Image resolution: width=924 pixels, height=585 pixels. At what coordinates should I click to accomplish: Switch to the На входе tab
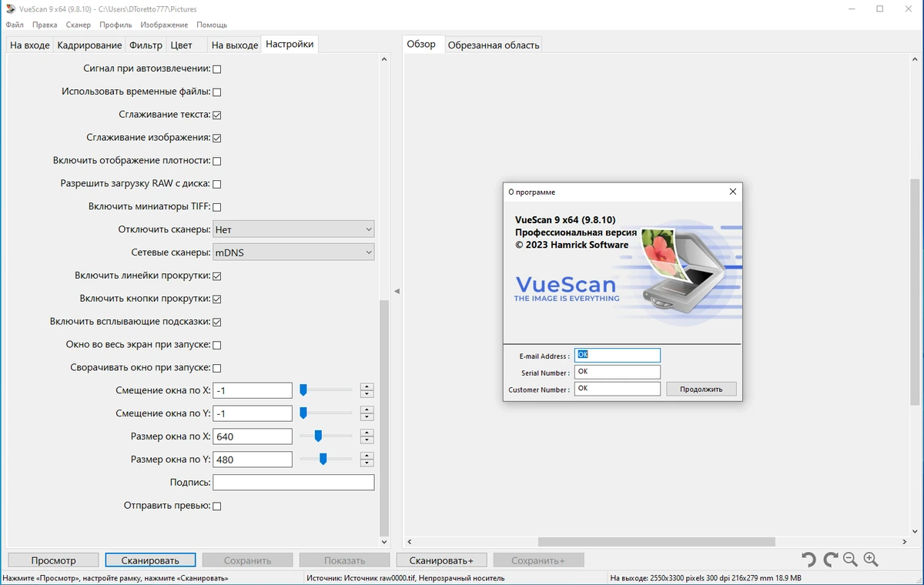tap(30, 45)
